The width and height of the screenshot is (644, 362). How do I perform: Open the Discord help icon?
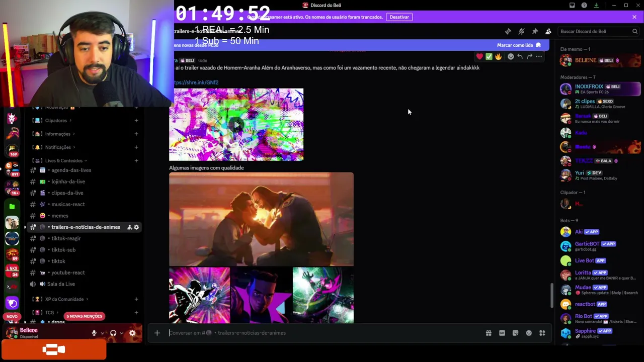(584, 6)
